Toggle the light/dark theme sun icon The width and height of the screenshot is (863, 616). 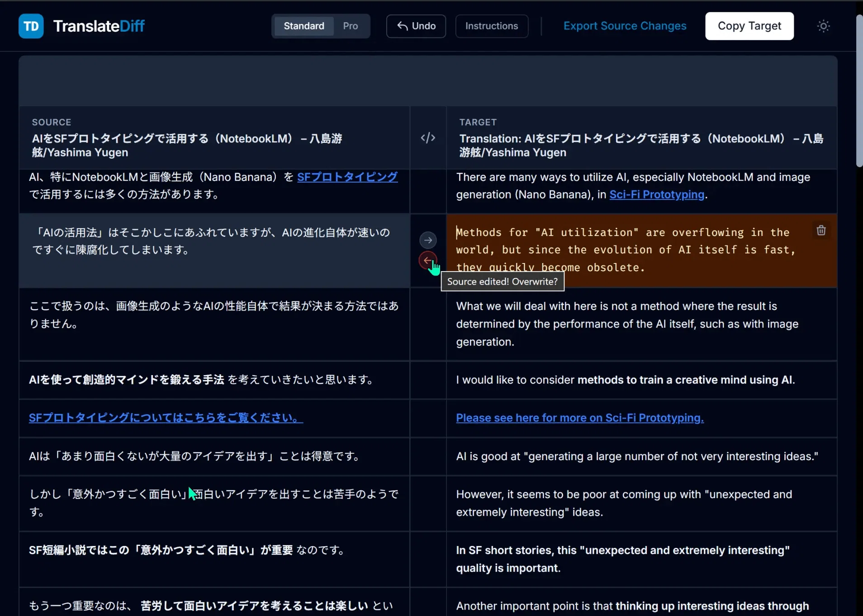[x=823, y=26]
